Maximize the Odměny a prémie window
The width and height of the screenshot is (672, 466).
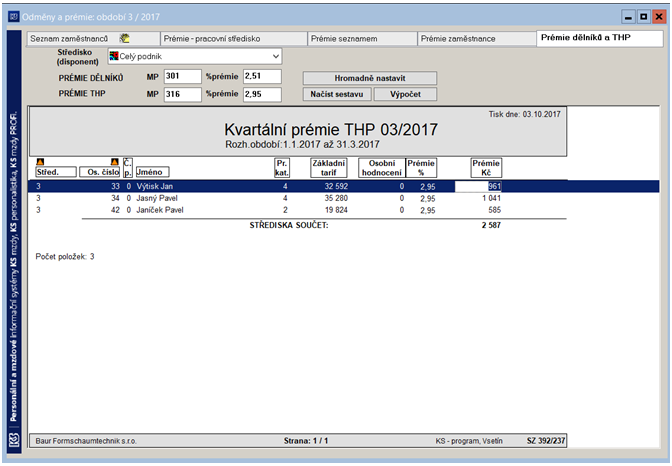(x=643, y=17)
